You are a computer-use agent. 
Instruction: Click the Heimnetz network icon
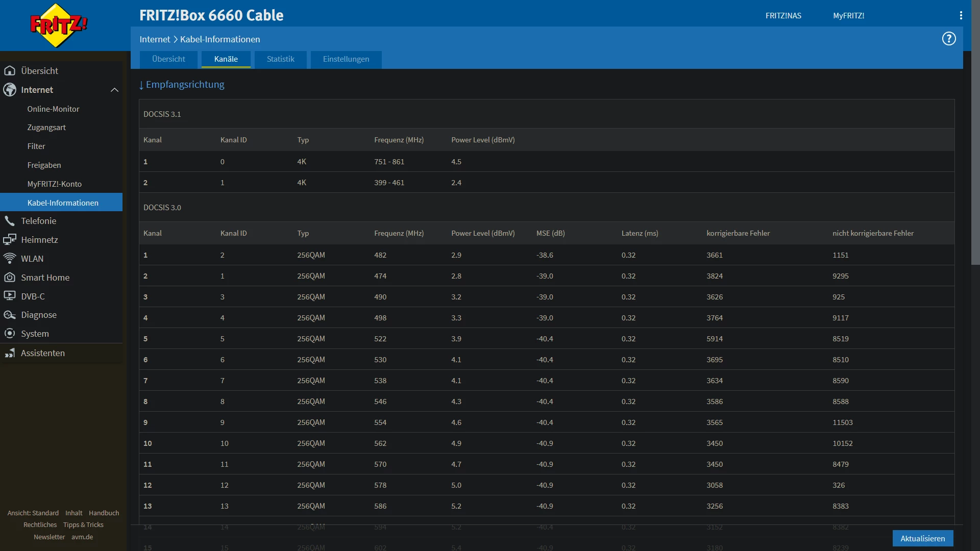[10, 240]
